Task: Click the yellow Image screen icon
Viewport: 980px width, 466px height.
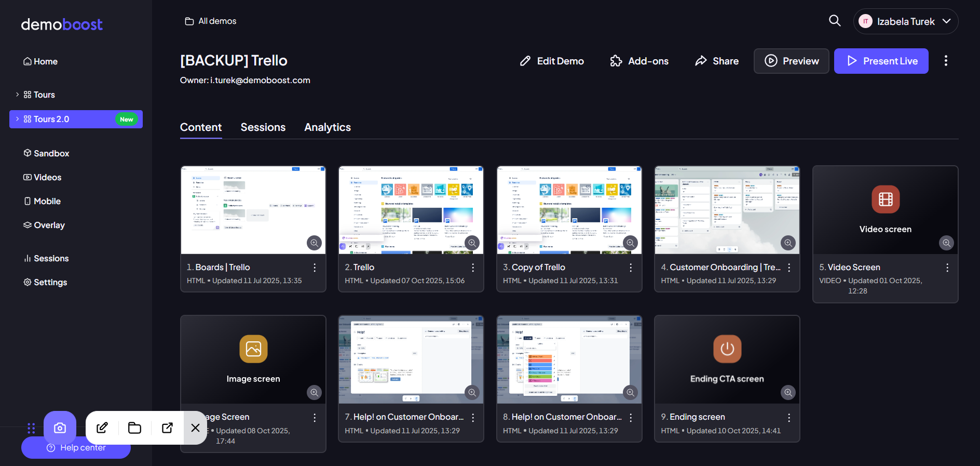Action: (x=253, y=349)
